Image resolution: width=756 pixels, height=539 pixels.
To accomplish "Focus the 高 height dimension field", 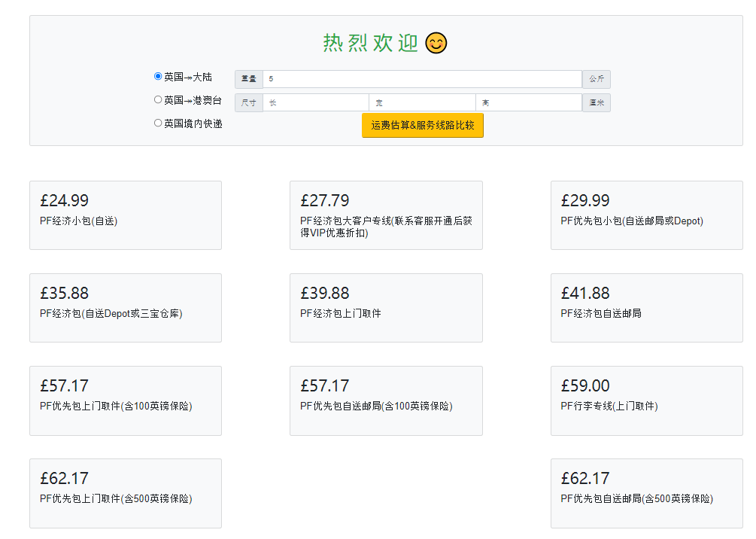I will [x=529, y=102].
